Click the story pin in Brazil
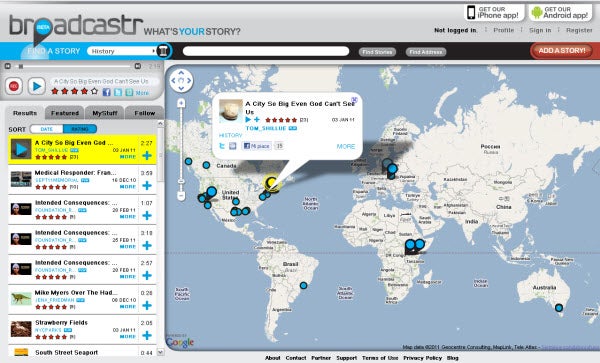This screenshot has width=600, height=363. click(x=303, y=285)
